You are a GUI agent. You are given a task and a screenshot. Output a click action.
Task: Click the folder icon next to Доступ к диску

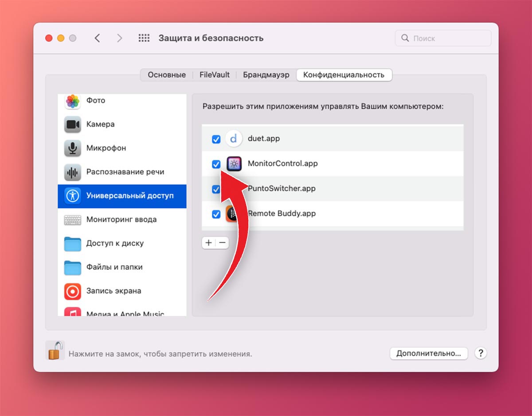[x=73, y=244]
